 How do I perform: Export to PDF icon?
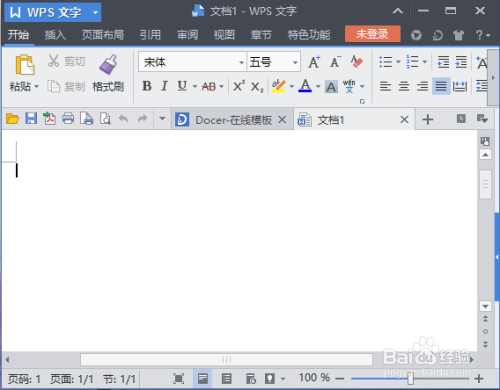pos(49,118)
